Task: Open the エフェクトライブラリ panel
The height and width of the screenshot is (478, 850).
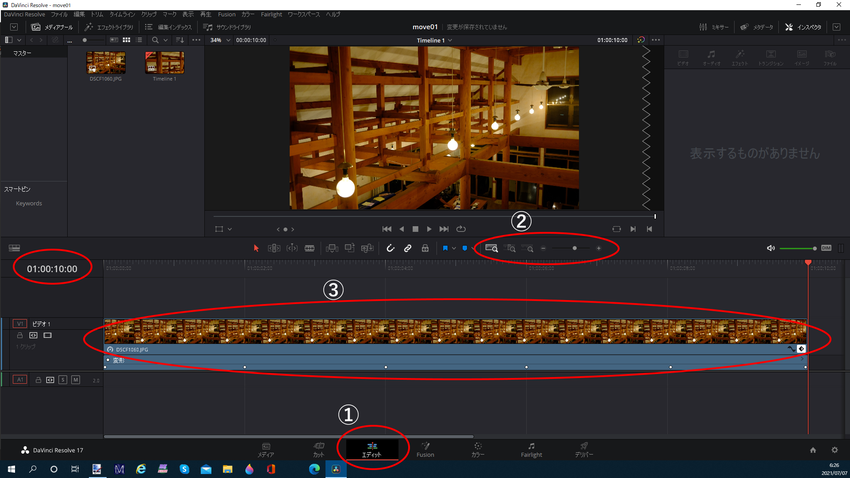Action: [x=109, y=27]
